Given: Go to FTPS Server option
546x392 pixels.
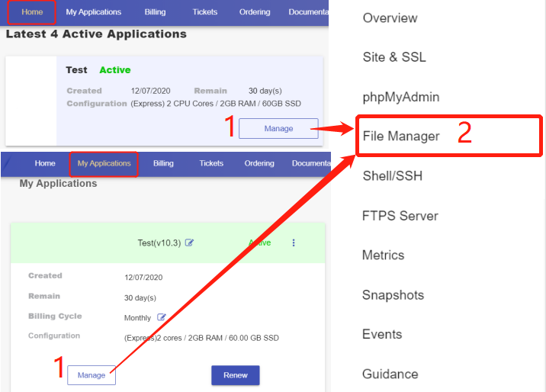Looking at the screenshot, I should click(x=400, y=216).
